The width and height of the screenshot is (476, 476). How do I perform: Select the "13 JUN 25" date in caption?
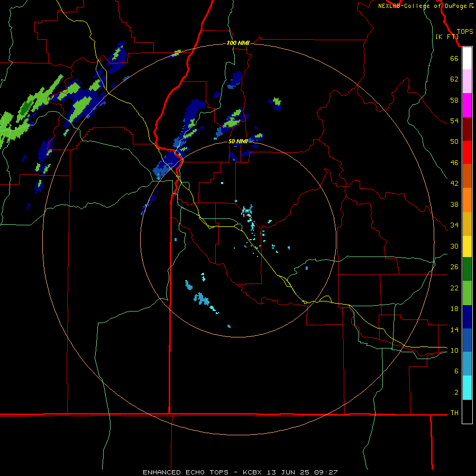coord(288,472)
